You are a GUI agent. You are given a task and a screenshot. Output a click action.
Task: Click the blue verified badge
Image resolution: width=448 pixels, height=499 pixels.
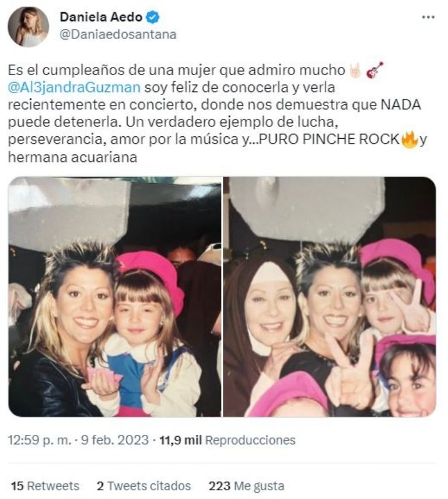click(x=152, y=17)
